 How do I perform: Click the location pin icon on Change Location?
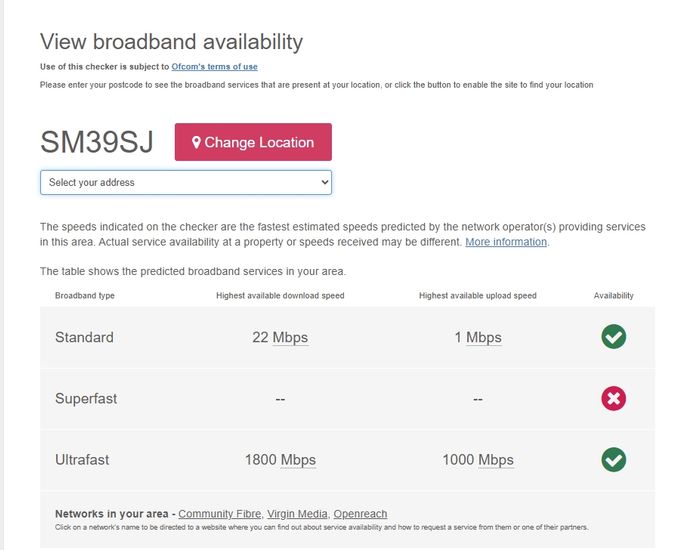[x=197, y=143]
